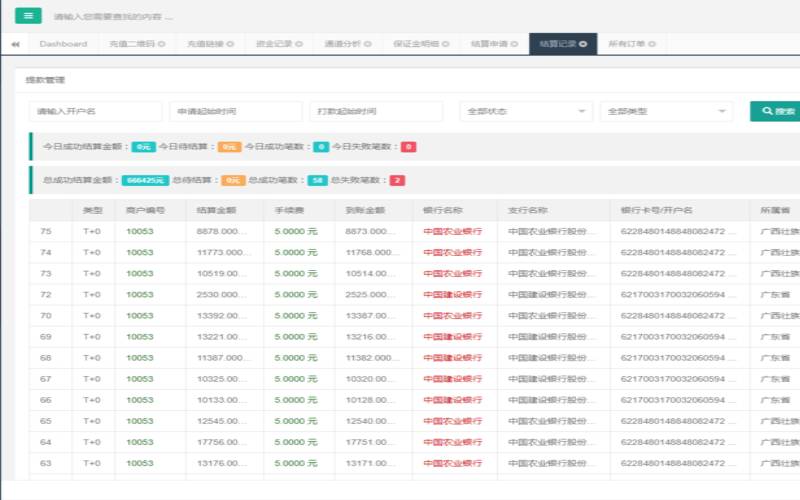Close the 充值二维码 tab via its icon
800x500 pixels.
[162, 44]
